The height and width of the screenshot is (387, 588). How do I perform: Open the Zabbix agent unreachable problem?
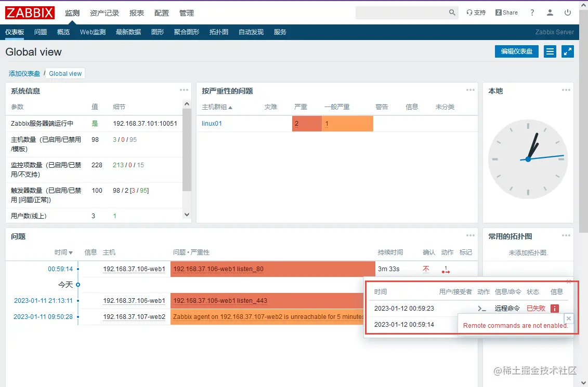click(268, 316)
